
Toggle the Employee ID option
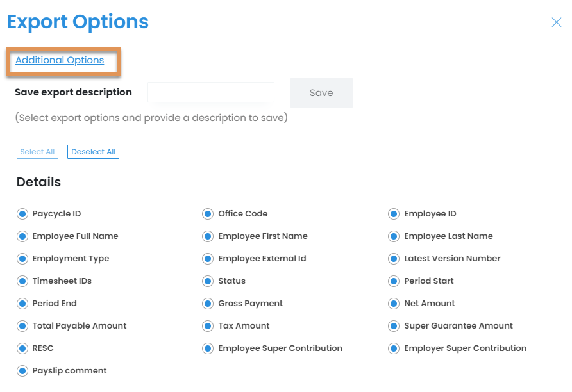coord(394,214)
